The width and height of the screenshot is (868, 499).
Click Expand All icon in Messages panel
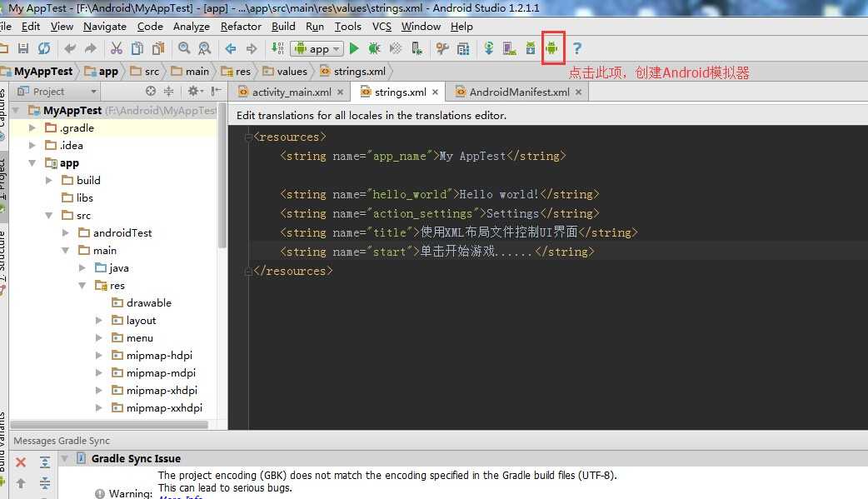click(x=45, y=462)
